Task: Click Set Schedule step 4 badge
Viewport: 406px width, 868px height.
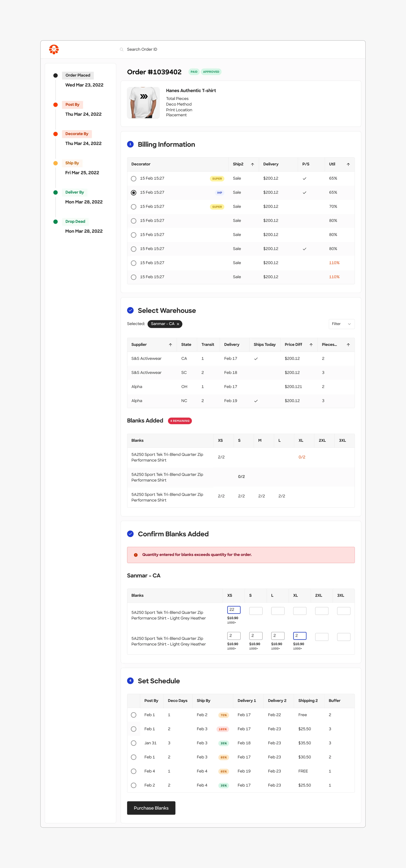Action: (130, 681)
